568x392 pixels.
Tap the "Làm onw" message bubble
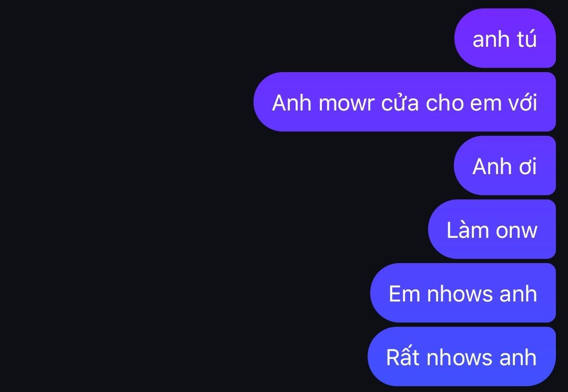[492, 229]
